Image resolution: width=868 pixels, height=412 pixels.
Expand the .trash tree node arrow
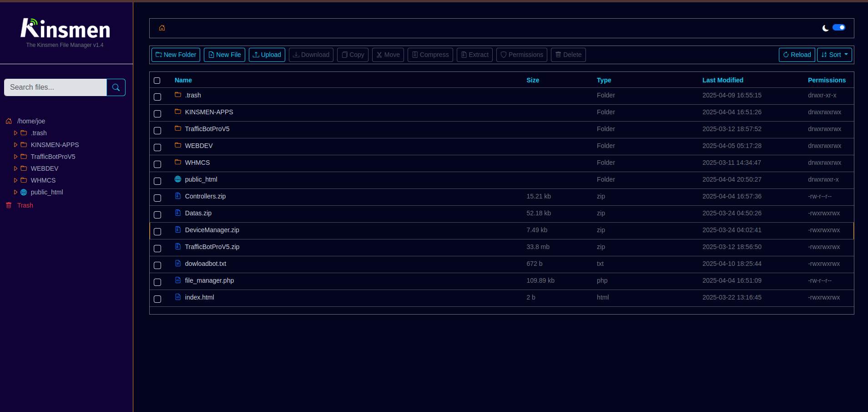[15, 133]
